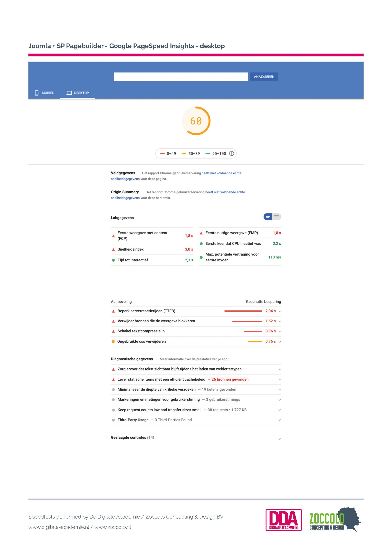The width and height of the screenshot is (392, 550).
Task: Click 'Eerste weergave met content (FCP)' label
Action: tap(143, 236)
